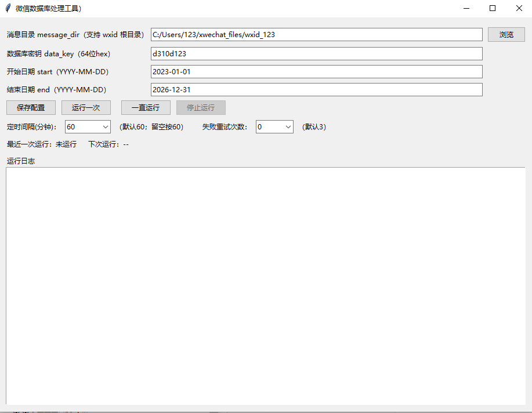Click the end date field 2026-12-31

pyautogui.click(x=317, y=89)
